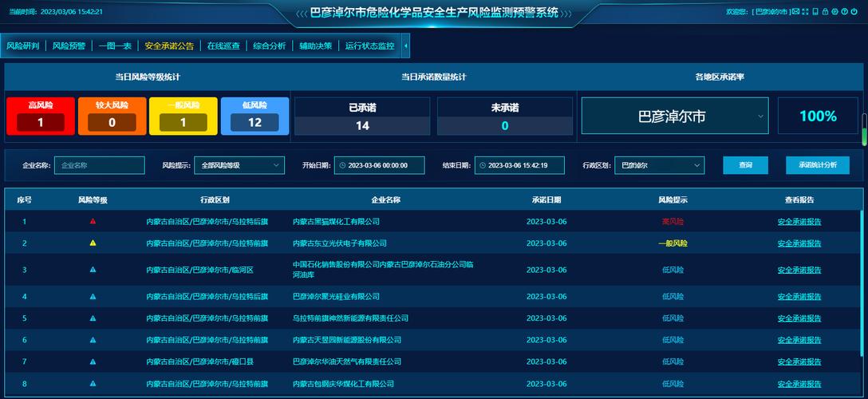Switch to the 风险研判 tab

(22, 46)
